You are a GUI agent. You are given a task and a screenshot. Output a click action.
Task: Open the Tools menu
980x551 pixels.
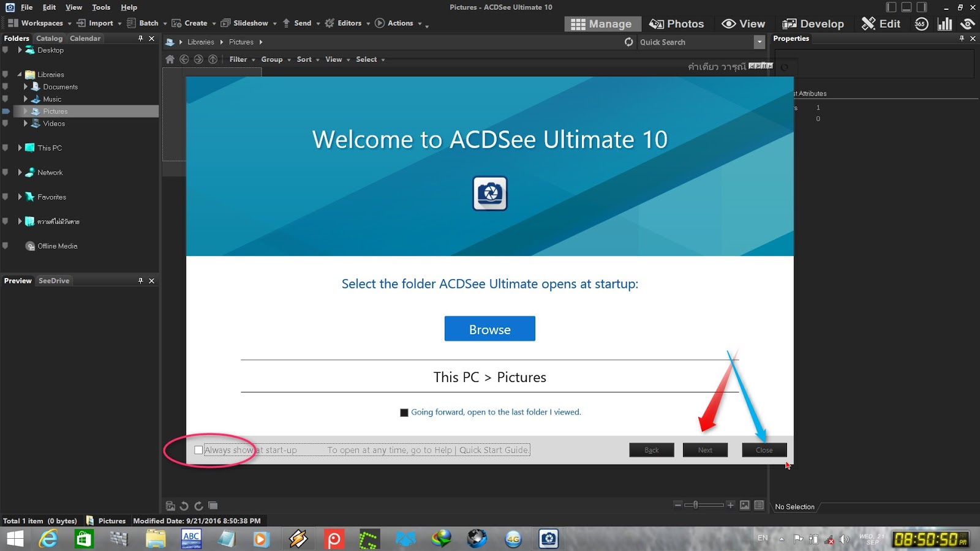101,7
